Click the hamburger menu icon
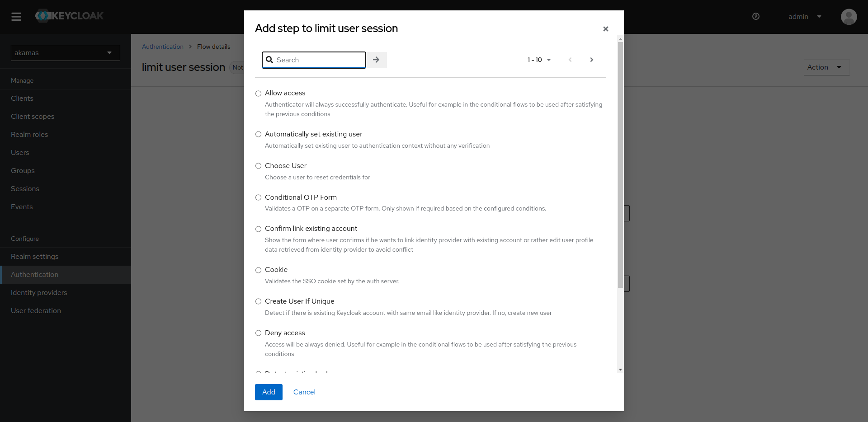This screenshot has height=422, width=868. (16, 17)
